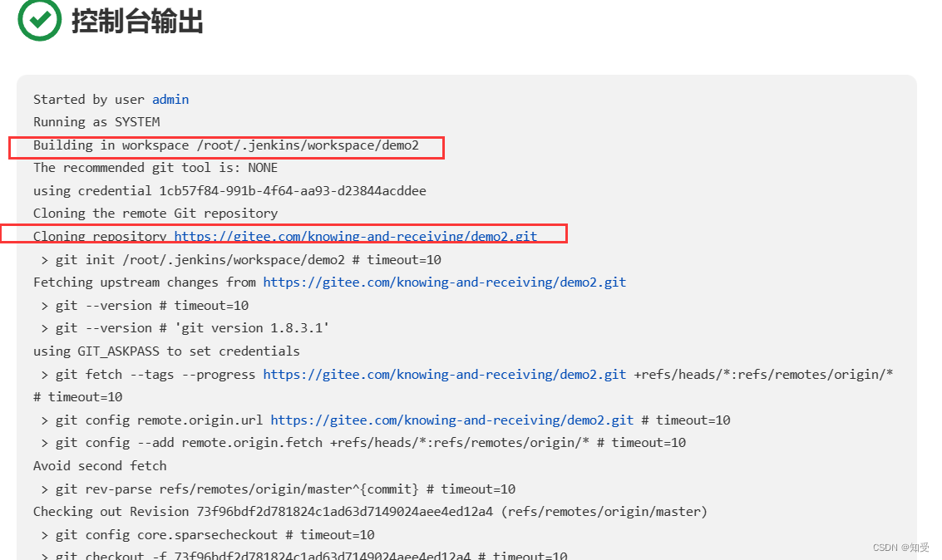This screenshot has height=560, width=942.
Task: Click the git init workspace/demo2 line
Action: (x=241, y=260)
